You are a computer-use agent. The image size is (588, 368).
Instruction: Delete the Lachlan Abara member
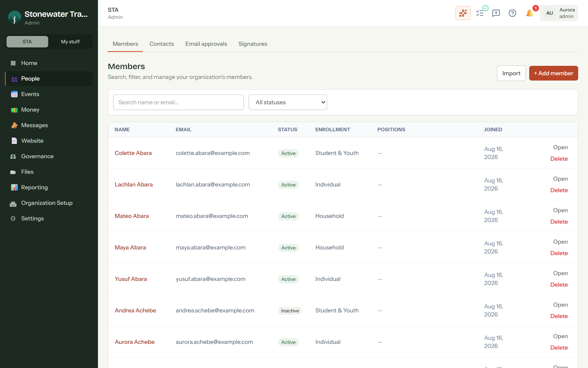coord(559,190)
